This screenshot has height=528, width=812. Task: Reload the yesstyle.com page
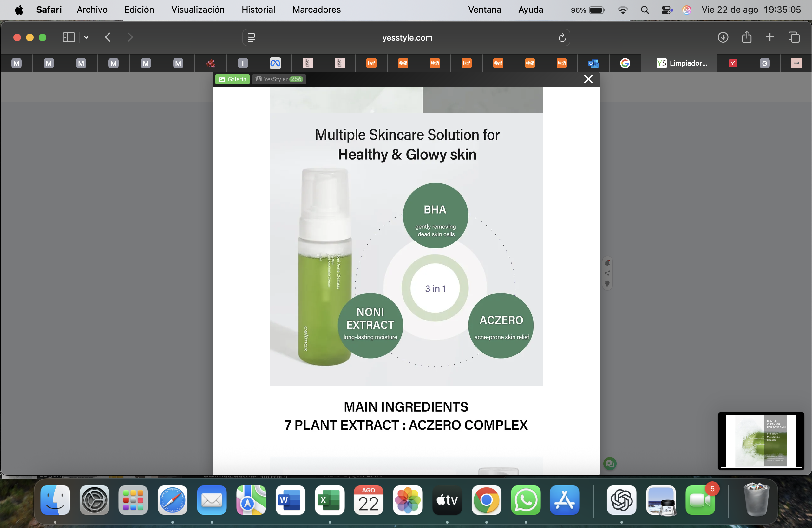point(562,37)
